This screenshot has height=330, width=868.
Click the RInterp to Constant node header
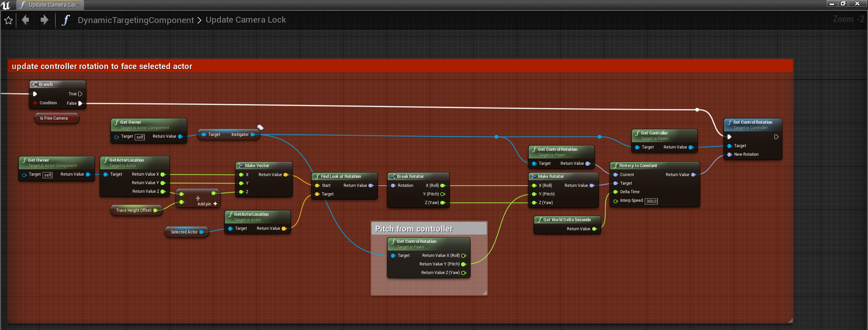[638, 166]
